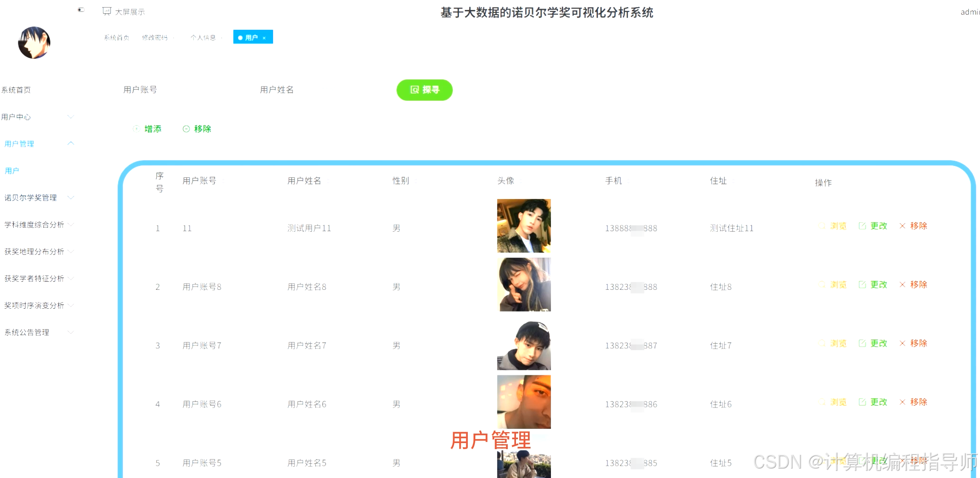Open avatar image of 测试用户11
Image resolution: width=980 pixels, height=478 pixels.
[524, 226]
